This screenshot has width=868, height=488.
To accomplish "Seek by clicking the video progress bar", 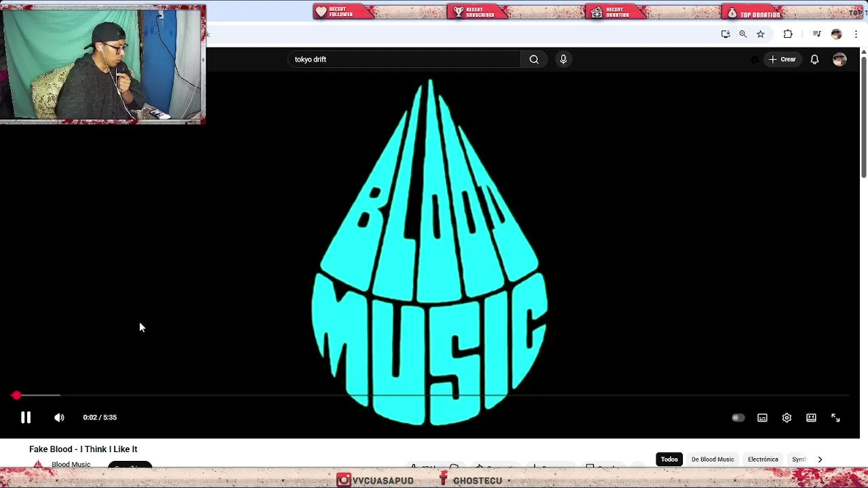I will pyautogui.click(x=431, y=395).
